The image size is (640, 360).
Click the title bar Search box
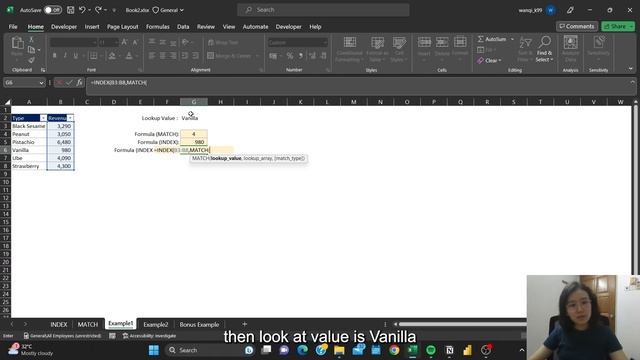coord(323,10)
